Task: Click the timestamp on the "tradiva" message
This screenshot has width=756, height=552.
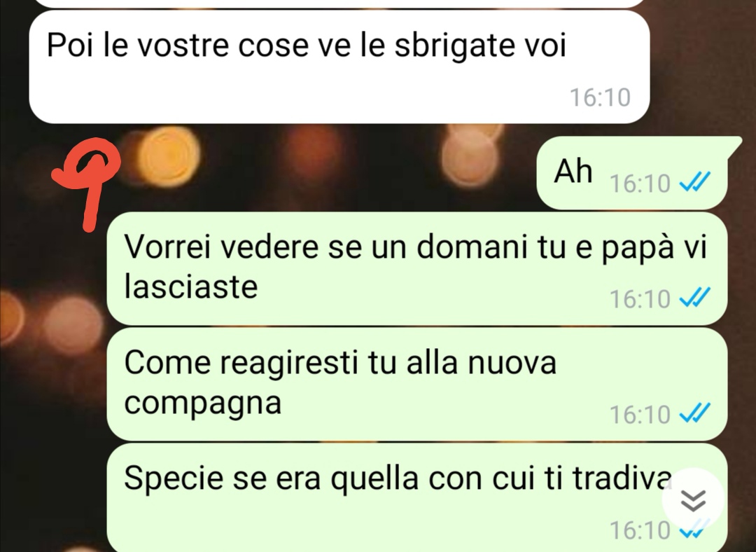Action: (640, 530)
